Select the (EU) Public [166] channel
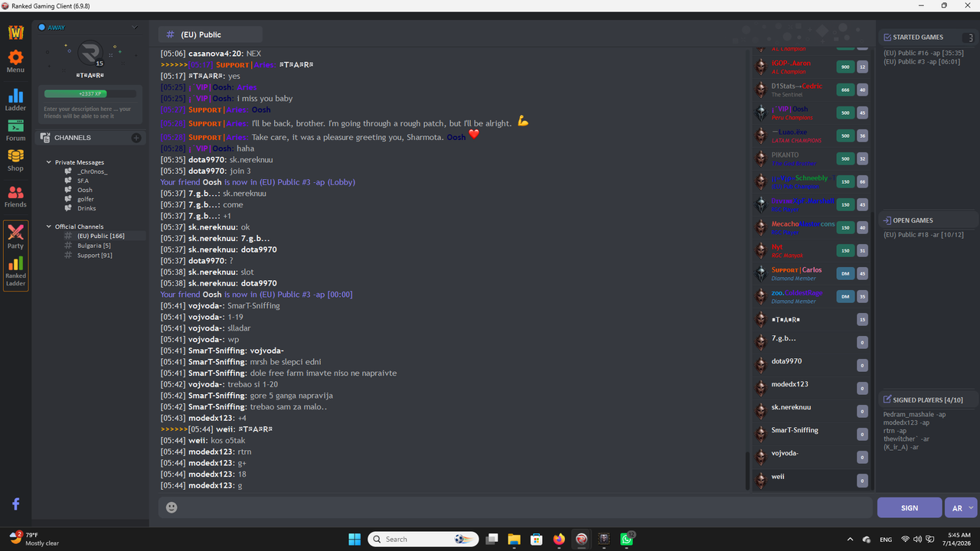980x551 pixels. pos(100,236)
